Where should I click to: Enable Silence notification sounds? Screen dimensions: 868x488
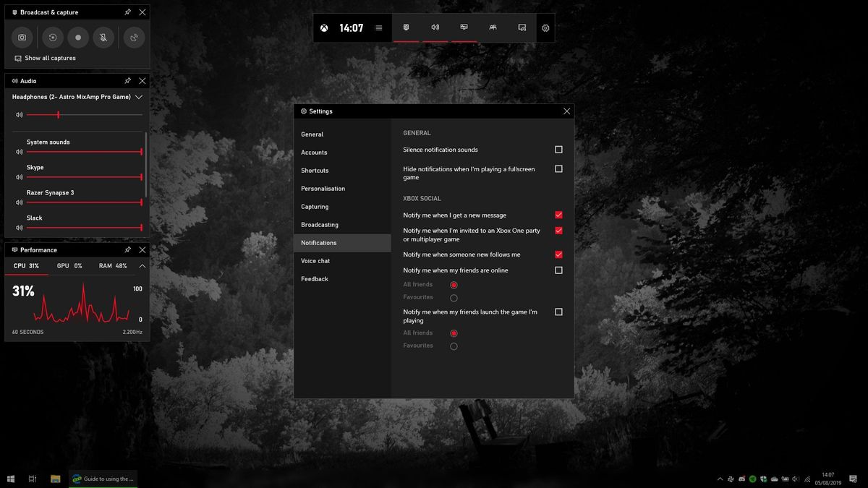pos(558,149)
